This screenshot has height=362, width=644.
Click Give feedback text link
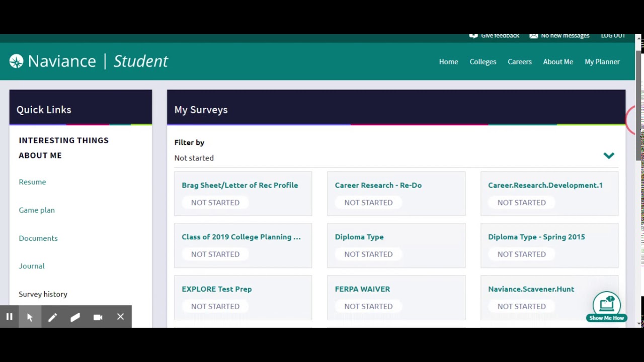(500, 36)
